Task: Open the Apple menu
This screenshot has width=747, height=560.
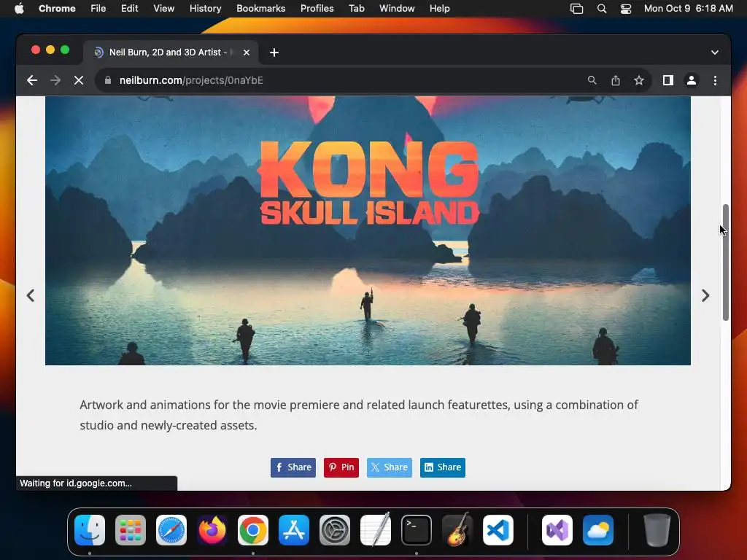Action: [x=19, y=9]
